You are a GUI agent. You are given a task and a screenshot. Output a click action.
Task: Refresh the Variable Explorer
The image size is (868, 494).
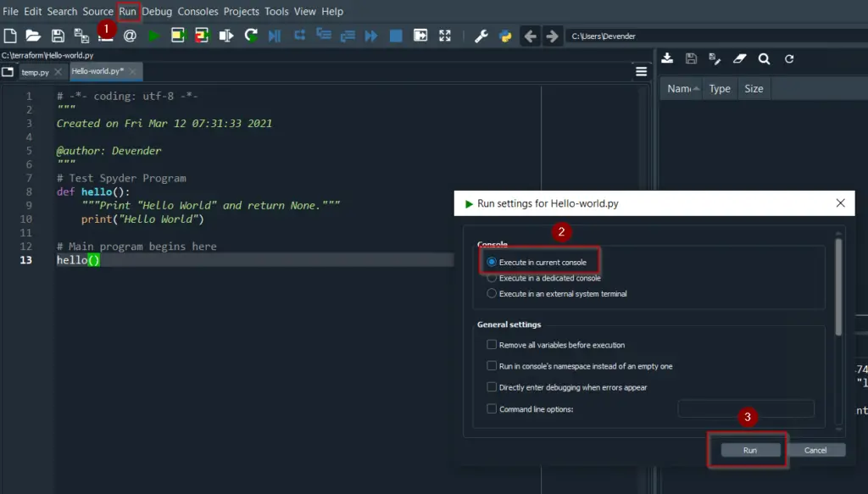pos(788,58)
